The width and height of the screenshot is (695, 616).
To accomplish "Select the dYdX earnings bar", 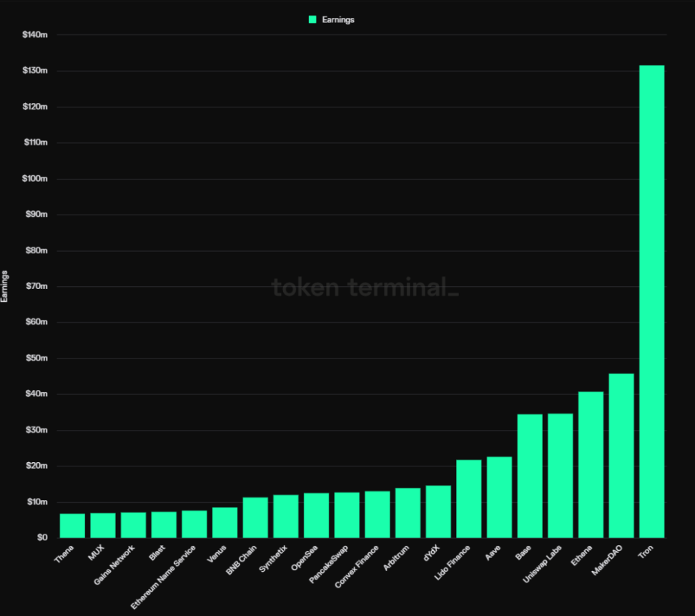I will 438,512.
